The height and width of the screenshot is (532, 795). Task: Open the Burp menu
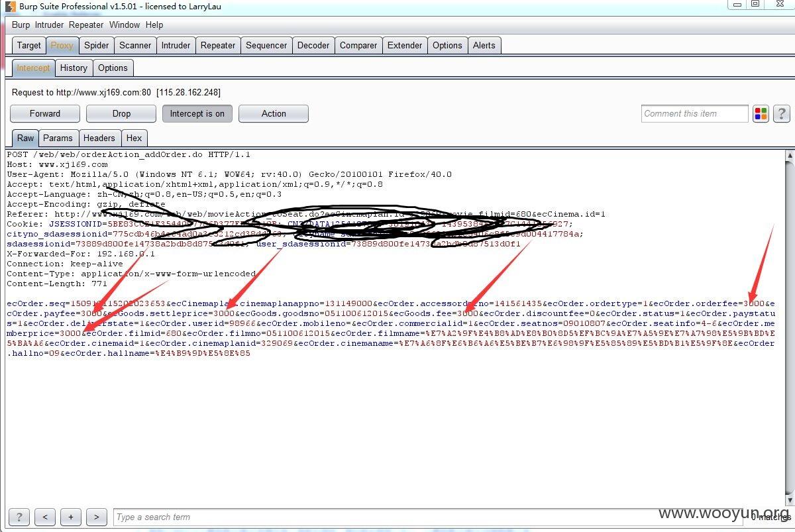pos(21,25)
